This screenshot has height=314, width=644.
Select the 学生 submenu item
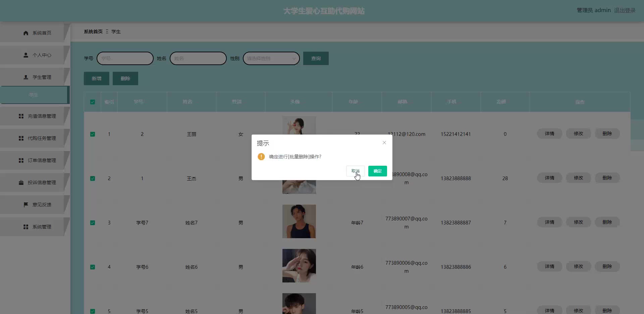[35, 95]
